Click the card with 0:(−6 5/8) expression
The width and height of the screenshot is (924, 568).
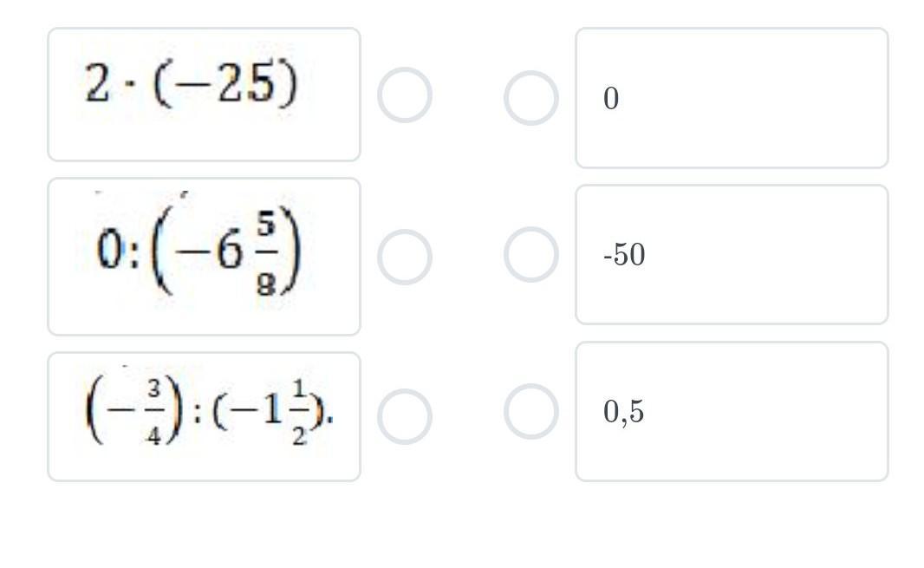pyautogui.click(x=204, y=257)
